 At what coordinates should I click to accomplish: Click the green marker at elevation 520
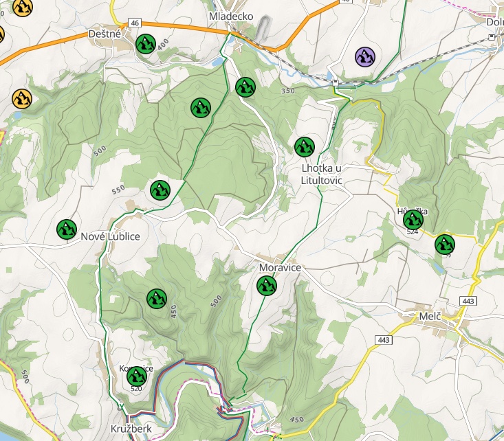click(x=136, y=376)
